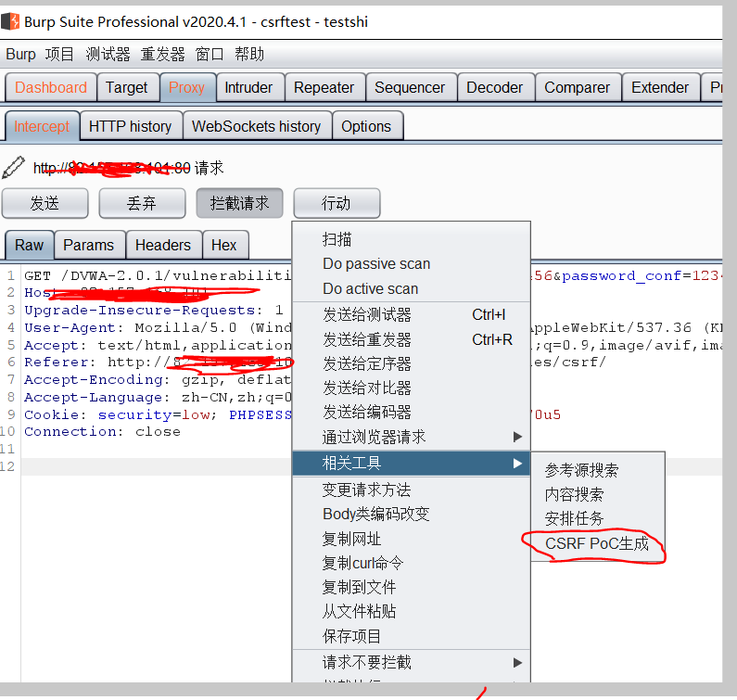This screenshot has width=737, height=700.
Task: Click the Burp Suite logo icon
Action: (x=10, y=21)
